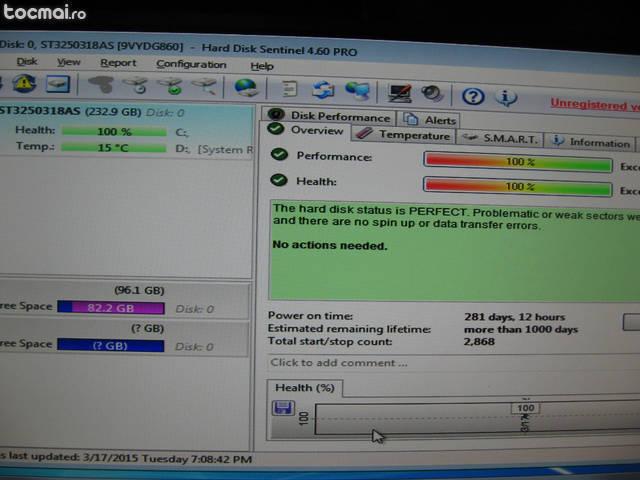Click the monitor with crossed-out line icon
Viewport: 640px width, 480px height.
pos(399,93)
